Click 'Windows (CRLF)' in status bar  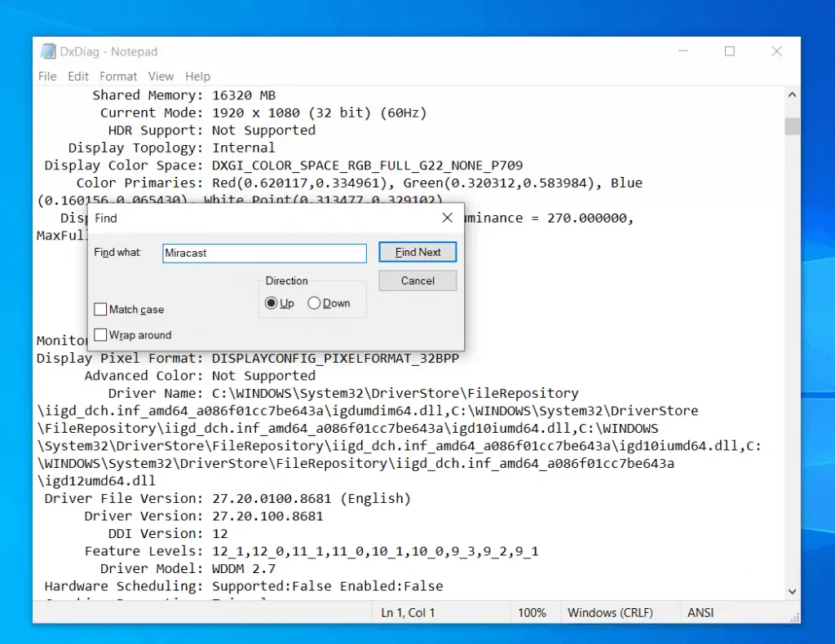tap(610, 612)
